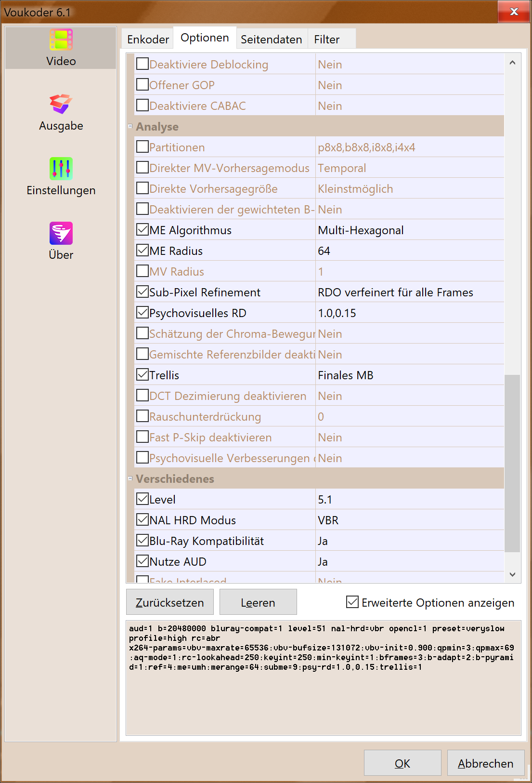The width and height of the screenshot is (532, 783).
Task: Uncheck the Blu-Ray Kompatibilität option
Action: (143, 540)
